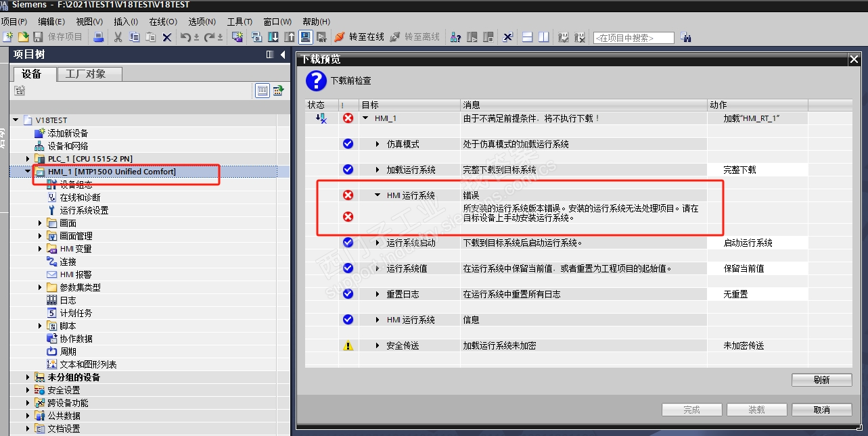Image resolution: width=868 pixels, height=436 pixels.
Task: Open the 选项(N) menu
Action: point(202,22)
